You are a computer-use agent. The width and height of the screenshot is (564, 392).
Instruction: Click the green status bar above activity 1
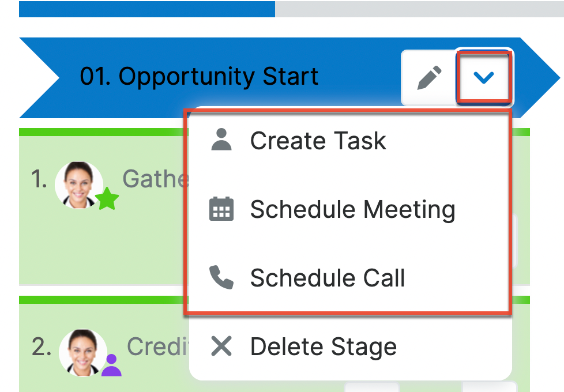tap(101, 132)
